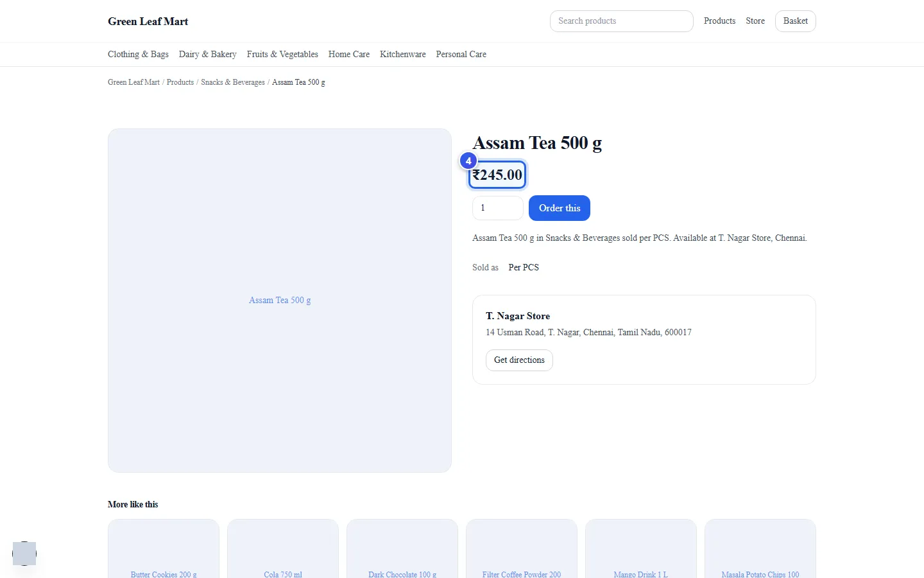
Task: Click the product description text
Action: pyautogui.click(x=640, y=238)
